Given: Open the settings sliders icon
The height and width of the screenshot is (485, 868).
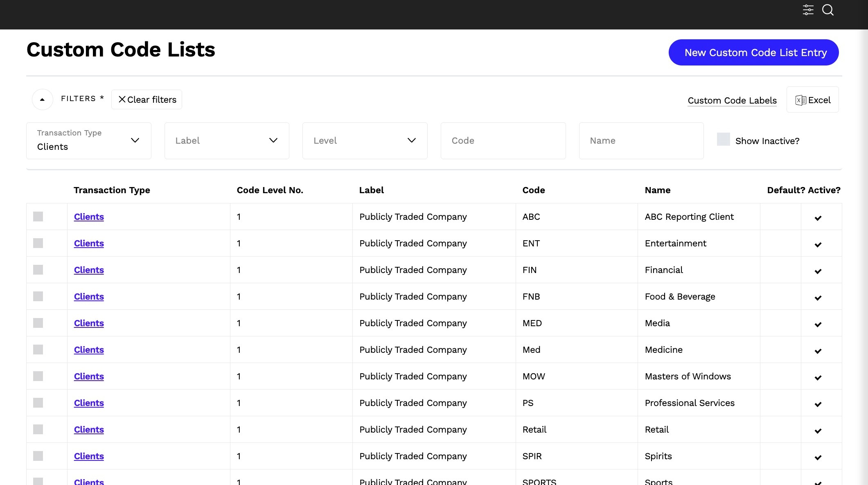Looking at the screenshot, I should (x=808, y=10).
